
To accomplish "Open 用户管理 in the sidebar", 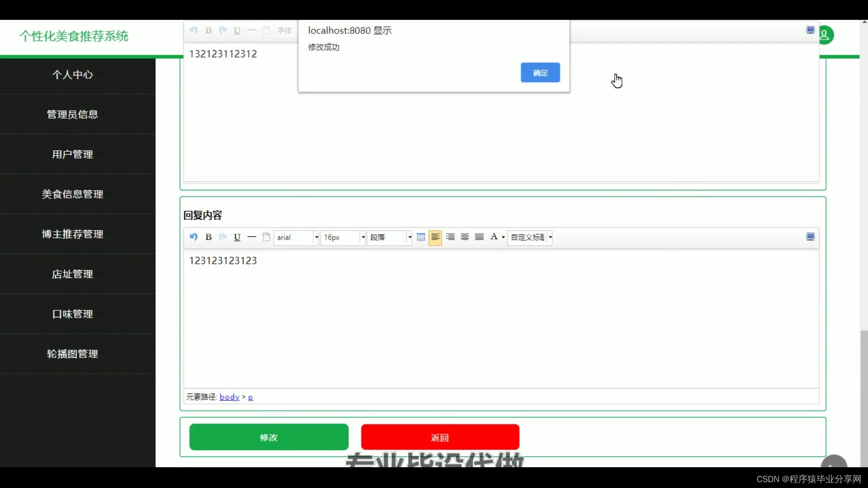I will click(72, 155).
